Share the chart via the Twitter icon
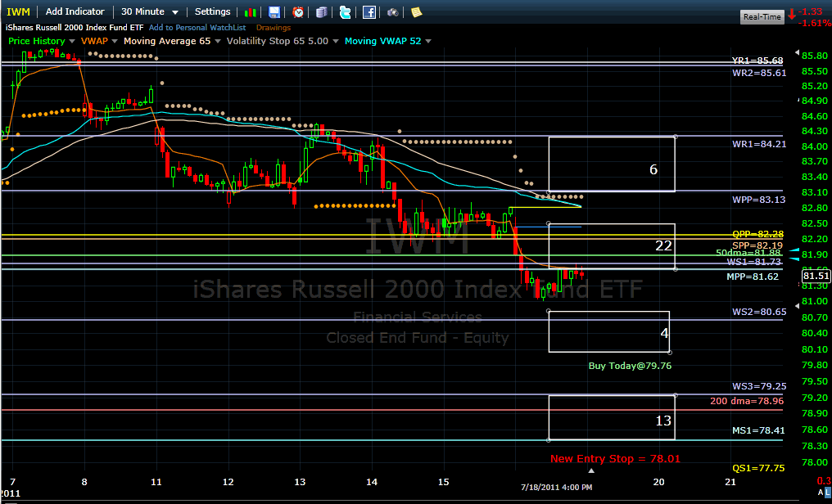 pyautogui.click(x=346, y=12)
